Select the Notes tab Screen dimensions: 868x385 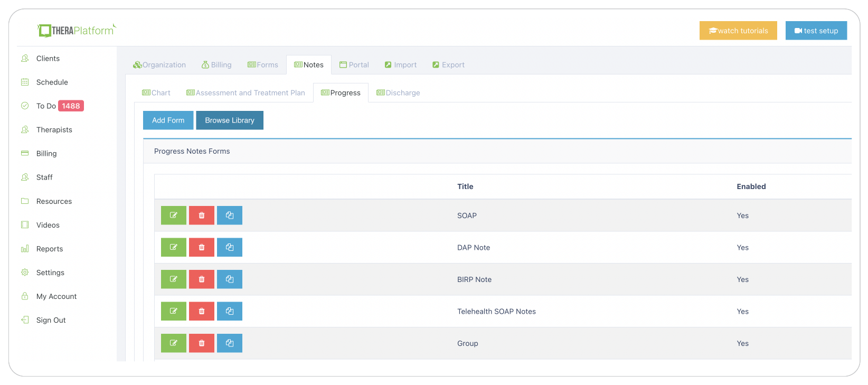pos(309,65)
